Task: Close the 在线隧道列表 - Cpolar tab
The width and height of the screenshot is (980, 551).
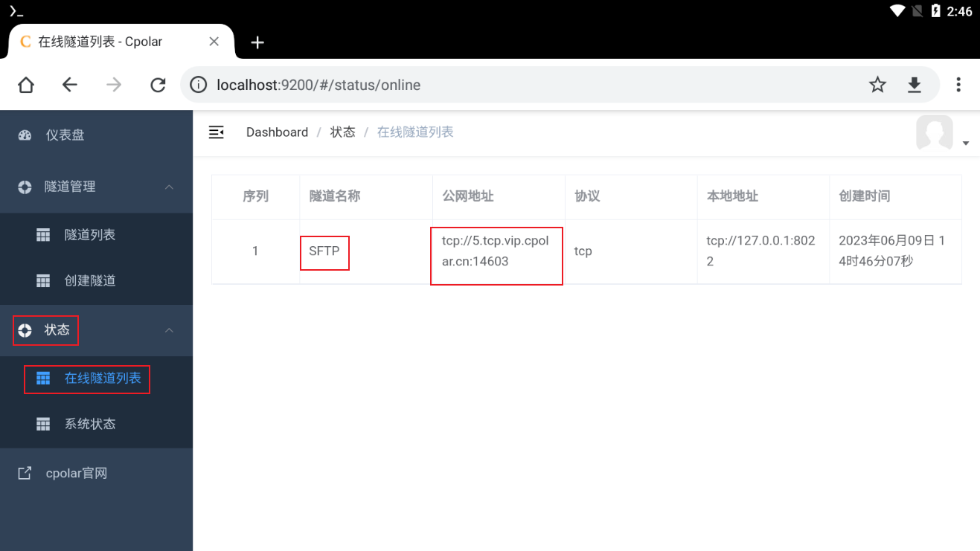Action: (214, 42)
